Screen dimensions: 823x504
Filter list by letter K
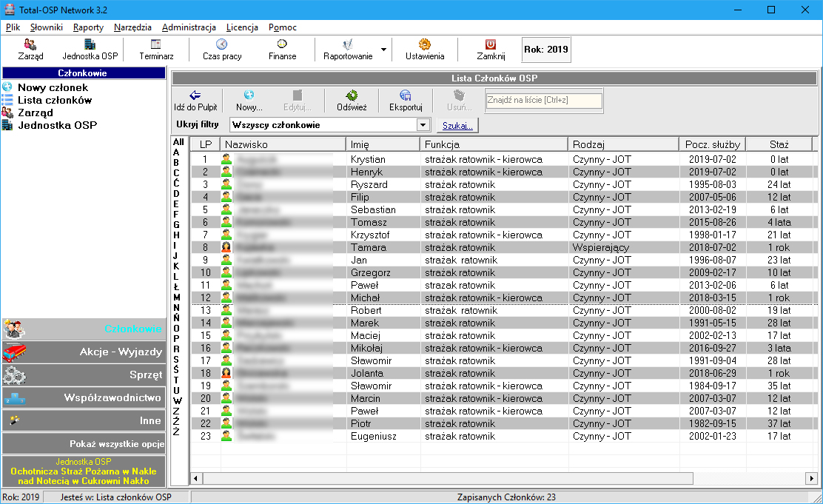[176, 266]
